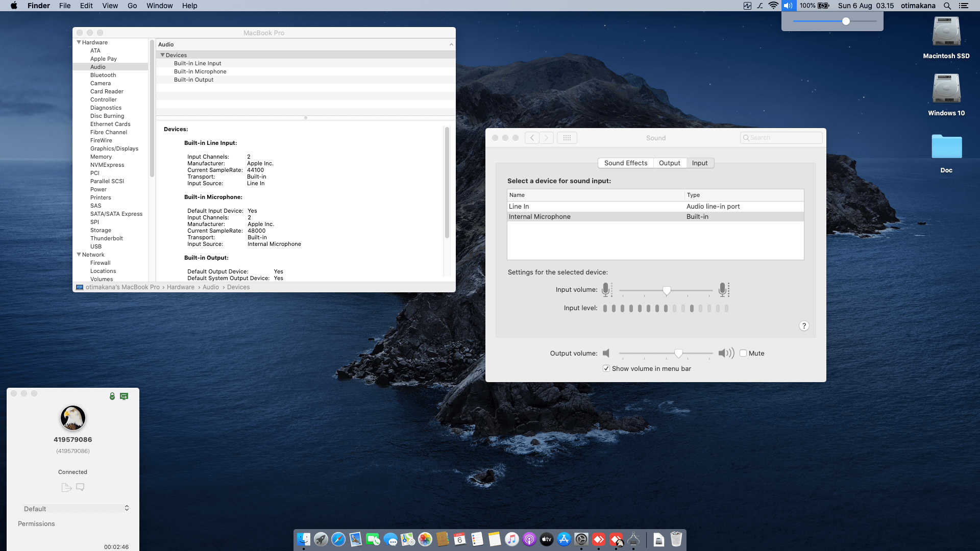980x551 pixels.
Task: Click the details pane vertical scrollbar
Action: click(x=447, y=182)
